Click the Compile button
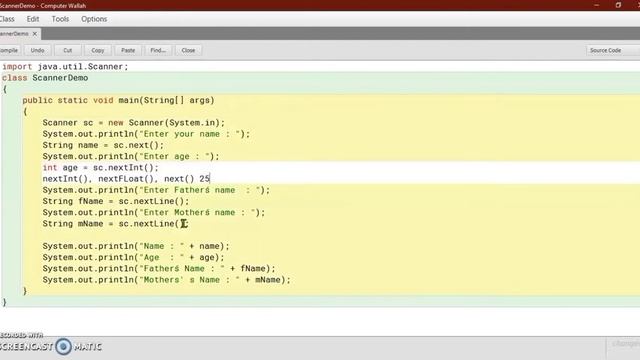Viewport: 640px width, 360px height. pyautogui.click(x=9, y=50)
